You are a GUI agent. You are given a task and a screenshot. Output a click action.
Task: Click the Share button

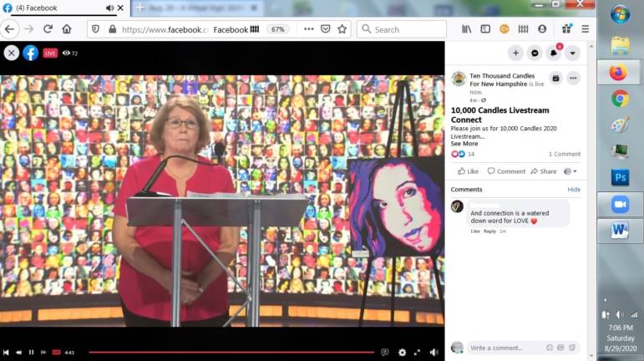click(544, 171)
